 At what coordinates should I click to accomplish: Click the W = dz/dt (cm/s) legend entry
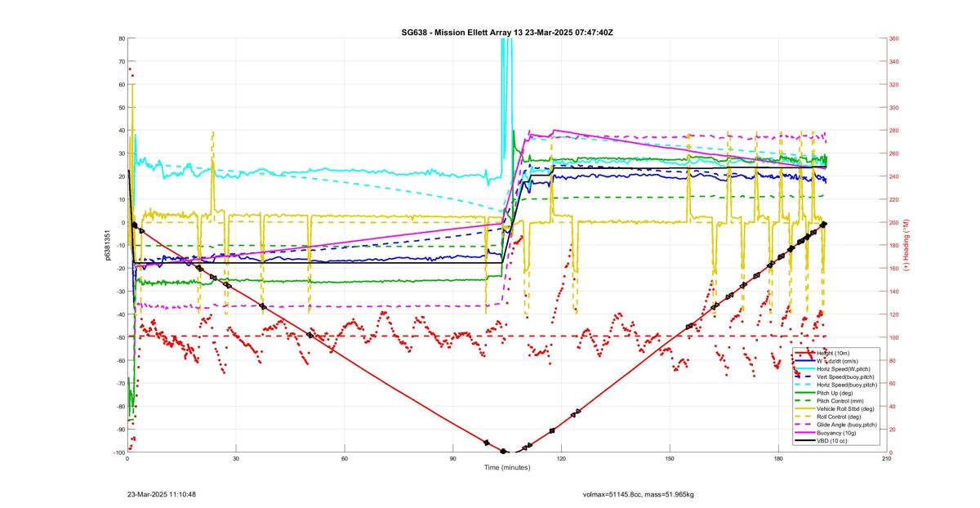point(839,361)
